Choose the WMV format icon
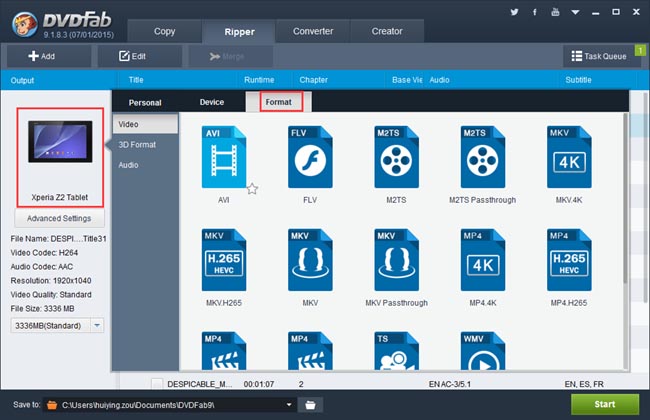The height and width of the screenshot is (420, 650). [483, 351]
